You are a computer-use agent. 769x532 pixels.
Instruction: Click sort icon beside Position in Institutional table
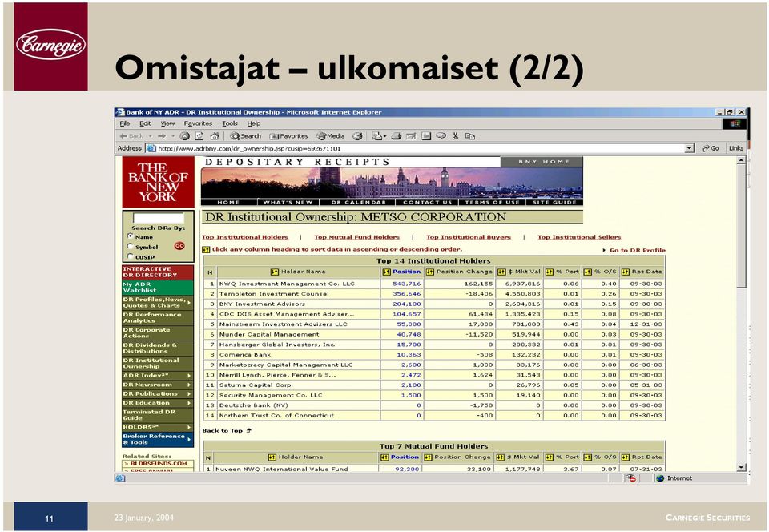(x=386, y=272)
